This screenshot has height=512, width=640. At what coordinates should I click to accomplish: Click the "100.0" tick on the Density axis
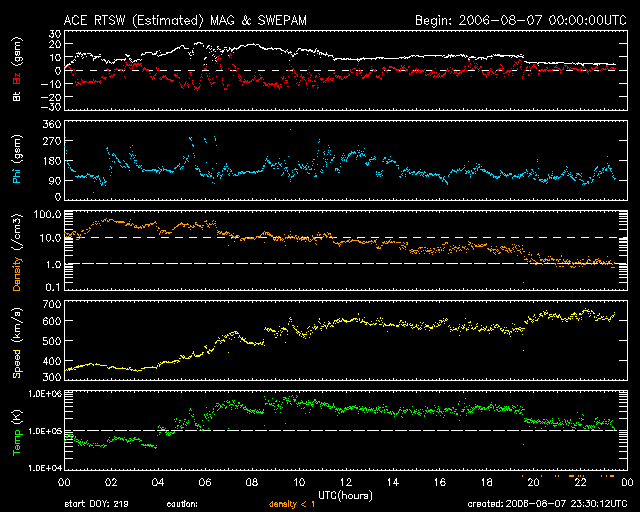[50, 214]
